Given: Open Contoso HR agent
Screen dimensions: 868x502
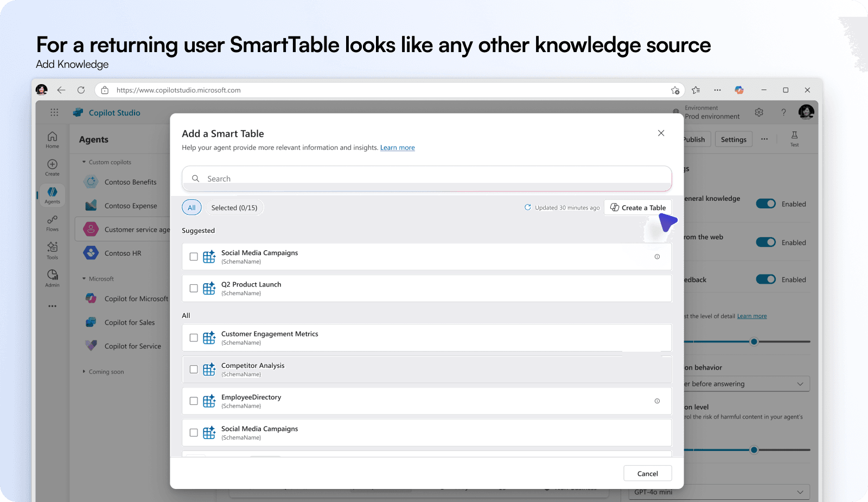Looking at the screenshot, I should 122,253.
